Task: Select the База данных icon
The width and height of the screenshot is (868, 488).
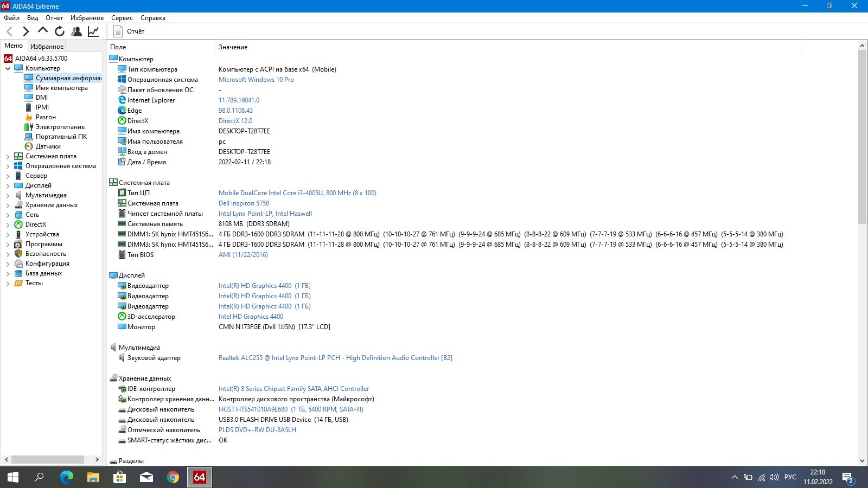Action: 18,273
